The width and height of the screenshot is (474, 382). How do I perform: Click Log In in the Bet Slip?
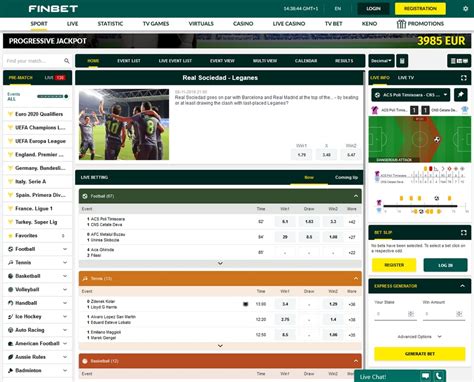tap(445, 265)
